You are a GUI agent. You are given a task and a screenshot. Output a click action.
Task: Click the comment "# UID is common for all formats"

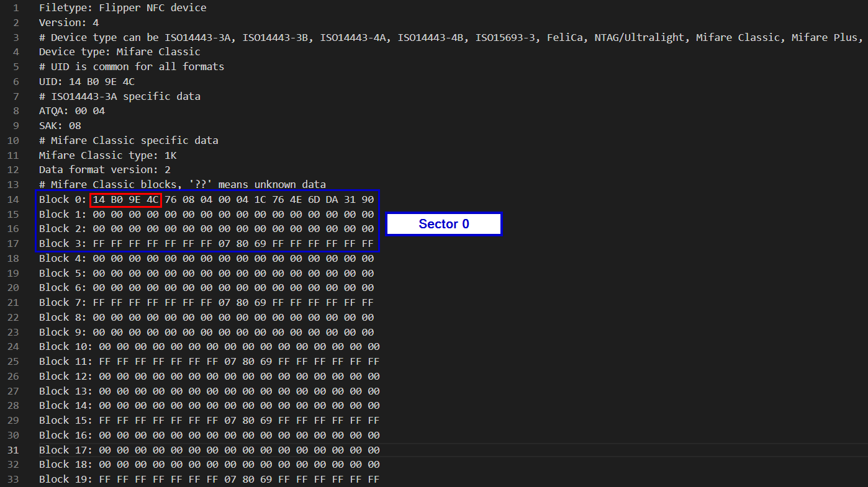pyautogui.click(x=131, y=67)
